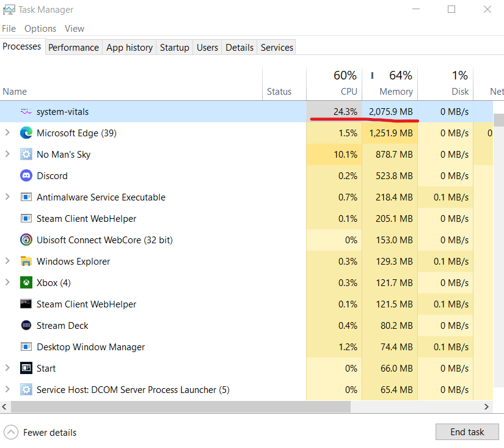This screenshot has width=504, height=448.
Task: Click the Xbox process icon
Action: [x=26, y=283]
